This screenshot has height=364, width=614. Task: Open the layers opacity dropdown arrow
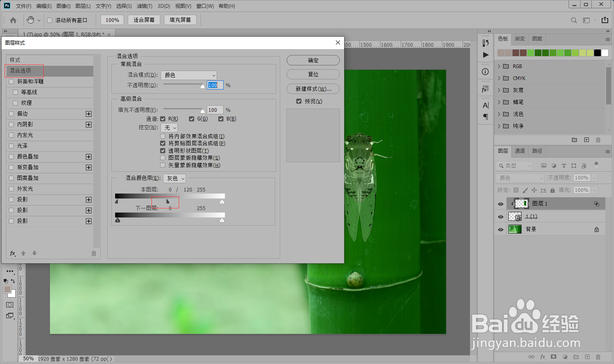pos(595,178)
